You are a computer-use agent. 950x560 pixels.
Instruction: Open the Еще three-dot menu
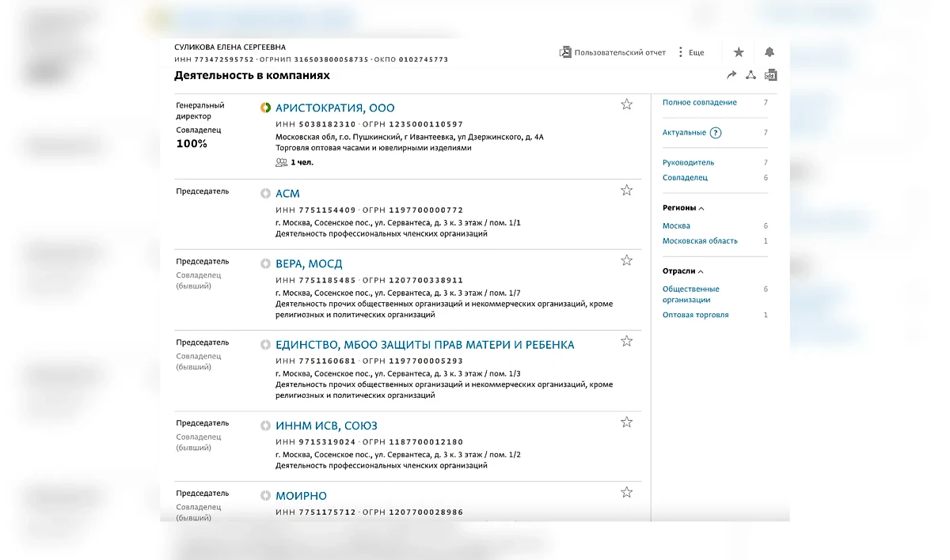[681, 52]
